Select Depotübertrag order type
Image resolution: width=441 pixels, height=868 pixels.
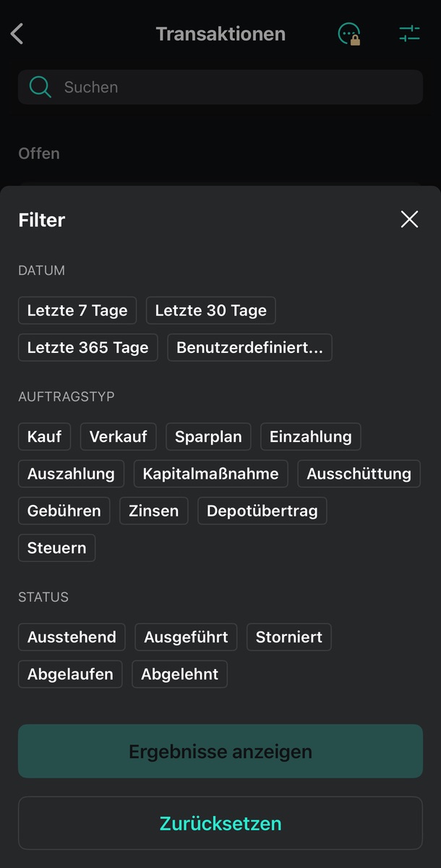click(x=262, y=511)
